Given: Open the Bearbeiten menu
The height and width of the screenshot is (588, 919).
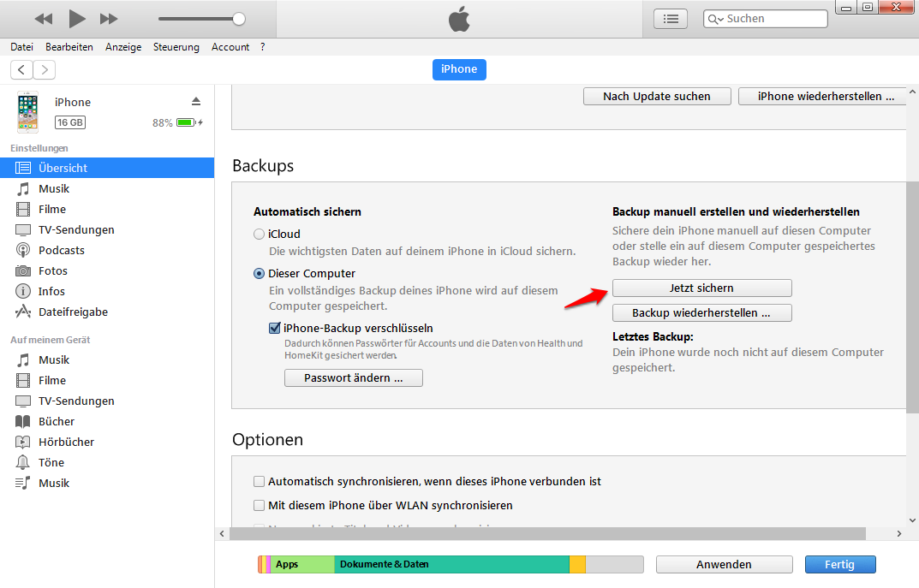Looking at the screenshot, I should tap(69, 47).
